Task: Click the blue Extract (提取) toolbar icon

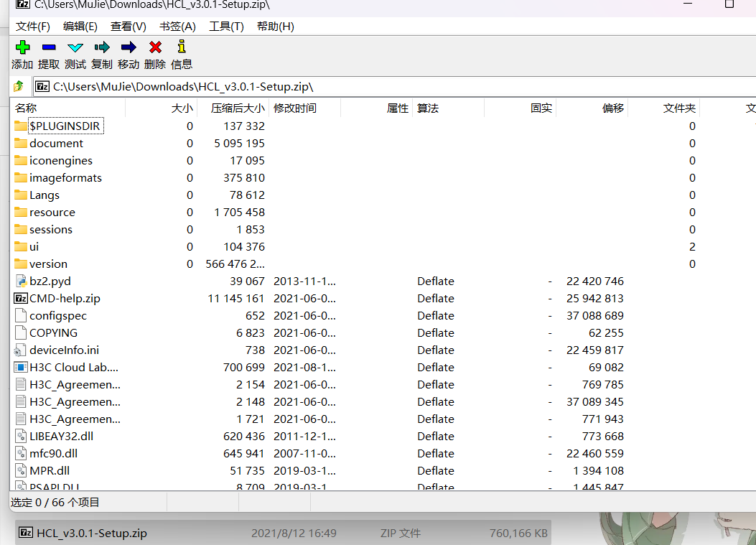Action: [49, 47]
